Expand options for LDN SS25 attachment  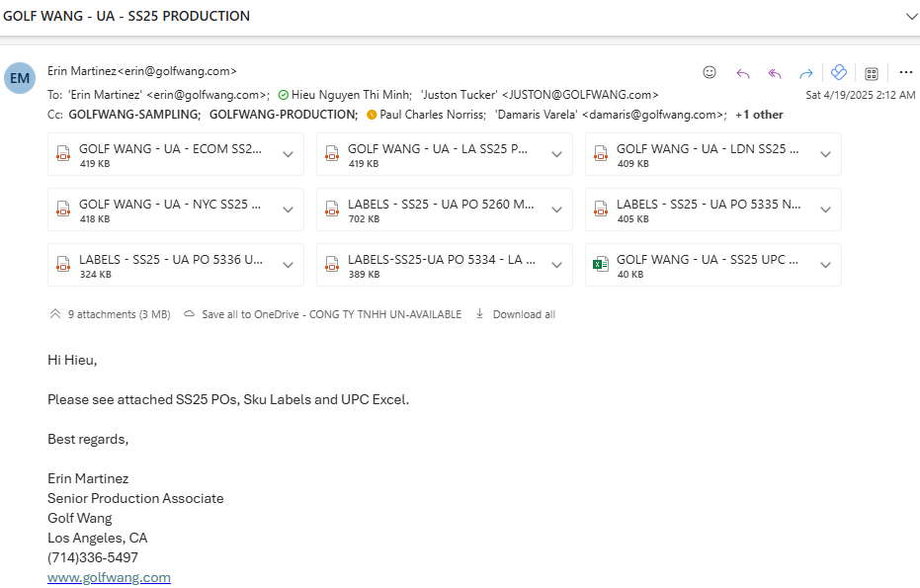point(825,154)
